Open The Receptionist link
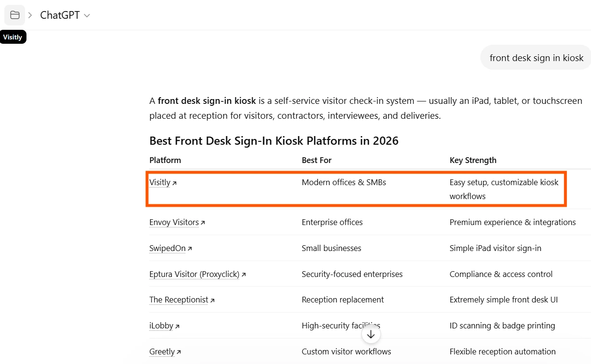 182,300
